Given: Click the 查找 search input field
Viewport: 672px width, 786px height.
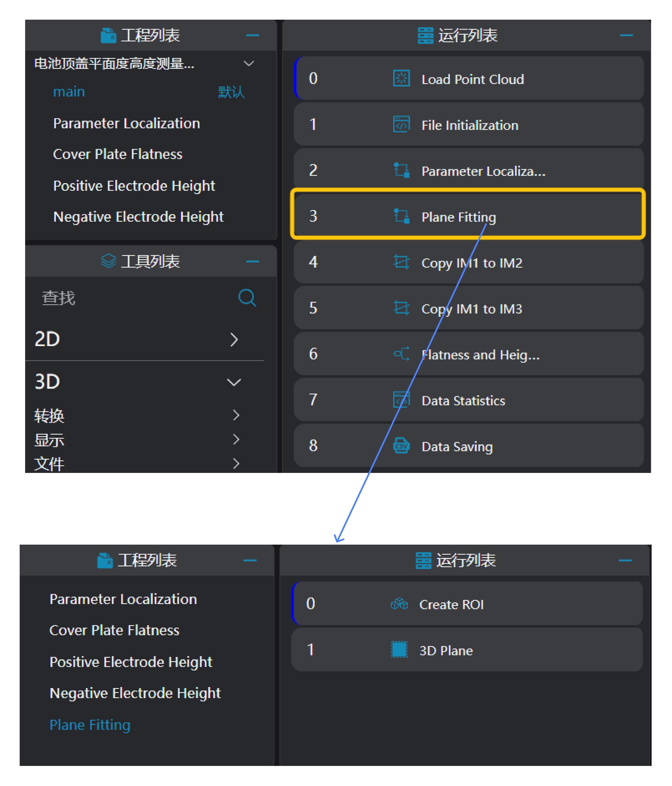Looking at the screenshot, I should (133, 298).
